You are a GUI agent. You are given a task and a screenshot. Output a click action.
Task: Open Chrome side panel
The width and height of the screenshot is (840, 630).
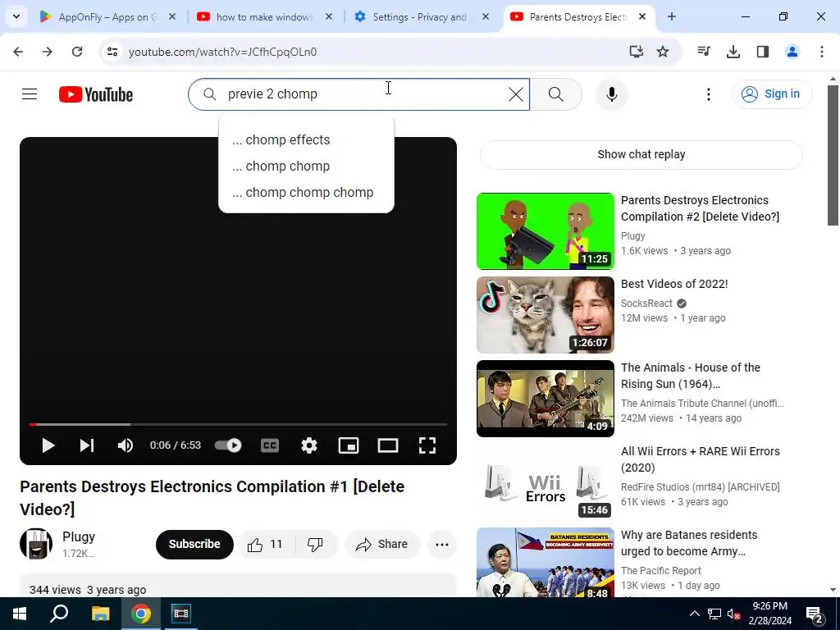762,52
